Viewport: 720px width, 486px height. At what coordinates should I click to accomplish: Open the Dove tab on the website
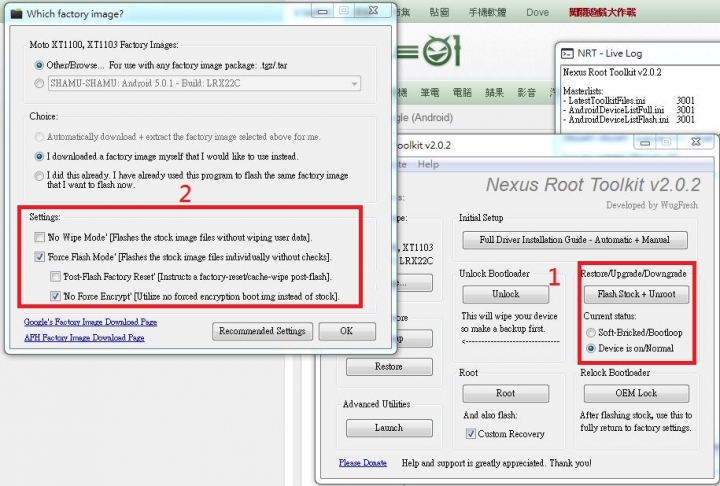pyautogui.click(x=537, y=12)
